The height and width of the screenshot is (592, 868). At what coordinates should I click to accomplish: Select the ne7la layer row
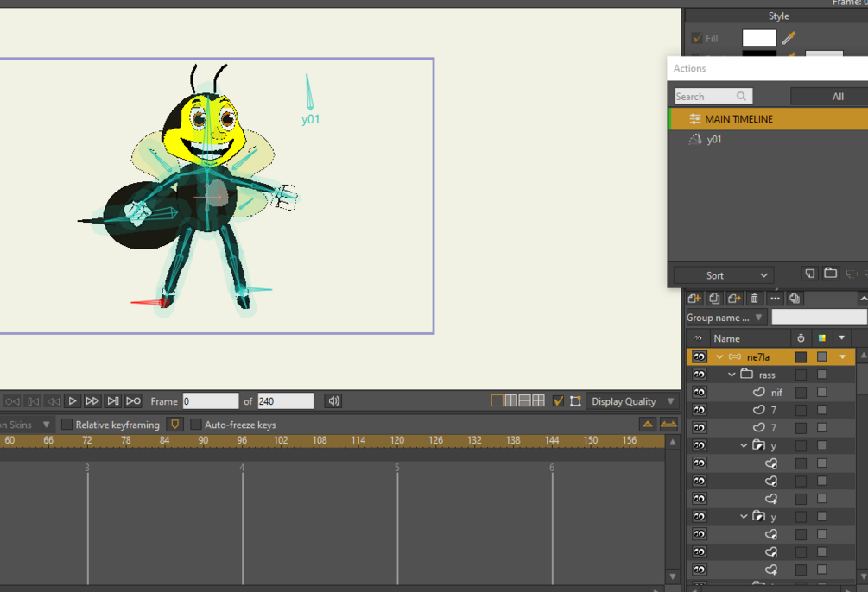click(x=771, y=357)
